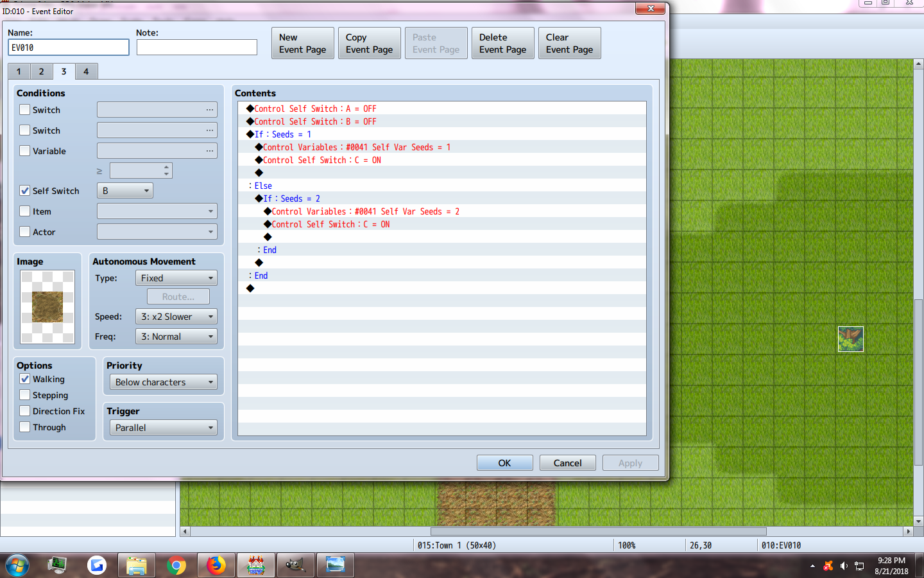This screenshot has height=578, width=924.
Task: Uncheck the Walking option
Action: click(25, 379)
